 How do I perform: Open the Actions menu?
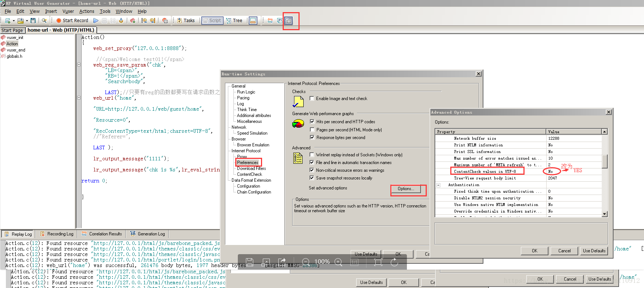(87, 11)
